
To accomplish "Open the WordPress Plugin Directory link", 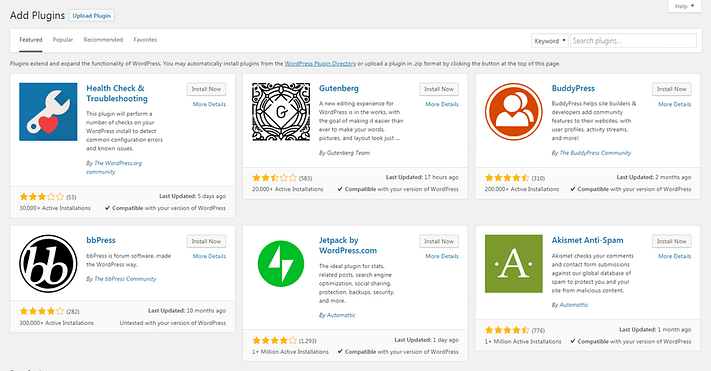I will tap(320, 63).
